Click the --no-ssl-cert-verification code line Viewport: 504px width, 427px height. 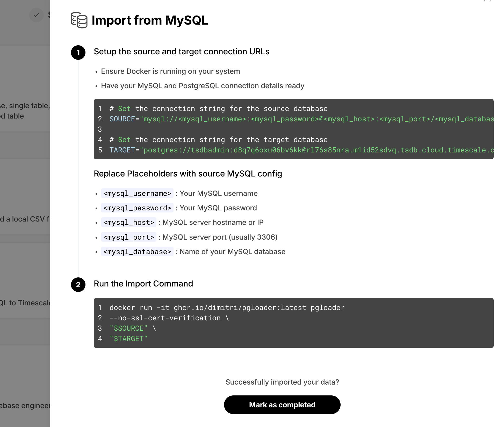pyautogui.click(x=169, y=318)
